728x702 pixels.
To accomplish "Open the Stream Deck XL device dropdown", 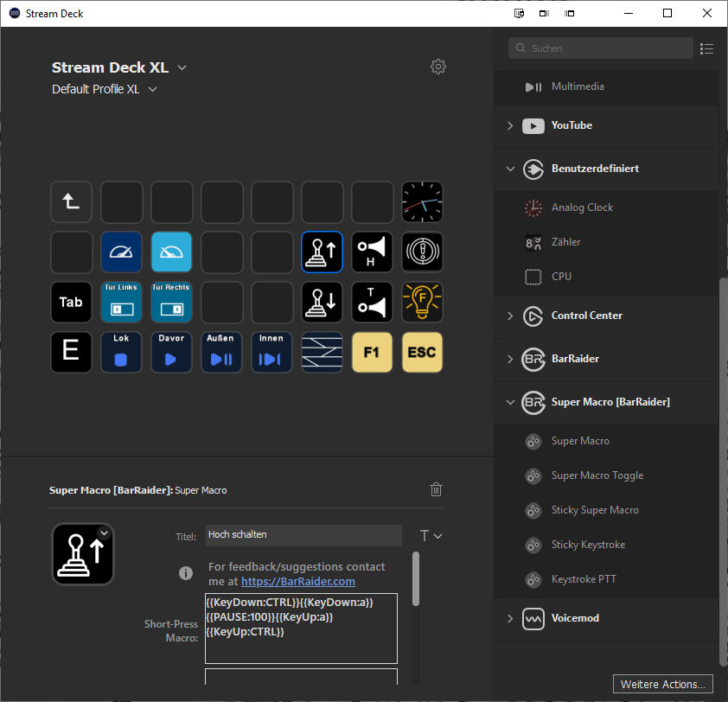I will [182, 67].
